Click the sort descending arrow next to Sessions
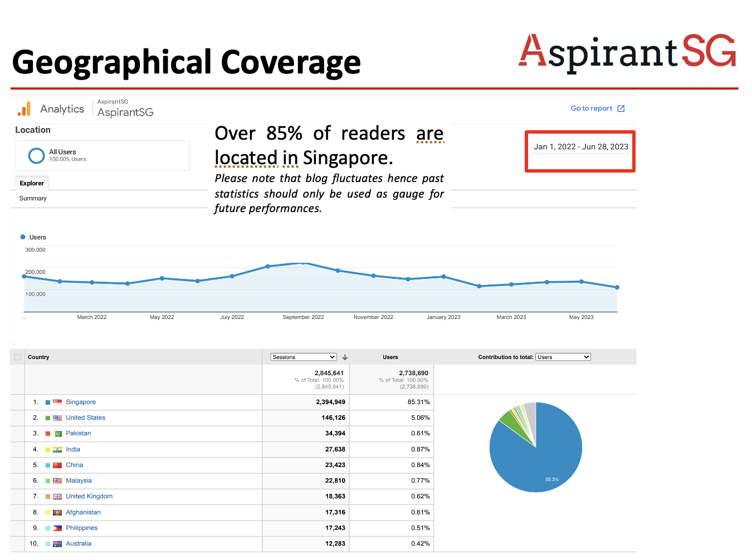The height and width of the screenshot is (560, 752). (x=345, y=357)
